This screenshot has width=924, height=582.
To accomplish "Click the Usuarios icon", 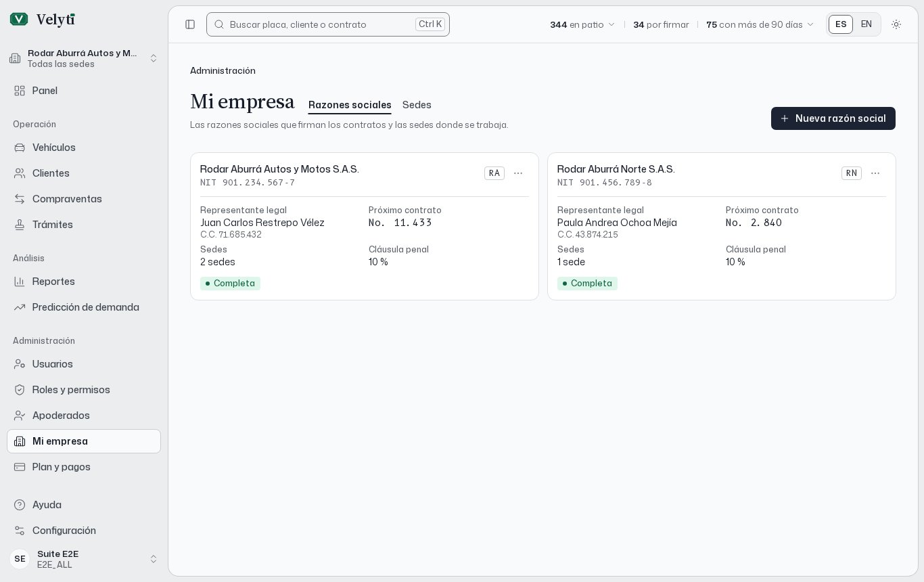I will [20, 364].
